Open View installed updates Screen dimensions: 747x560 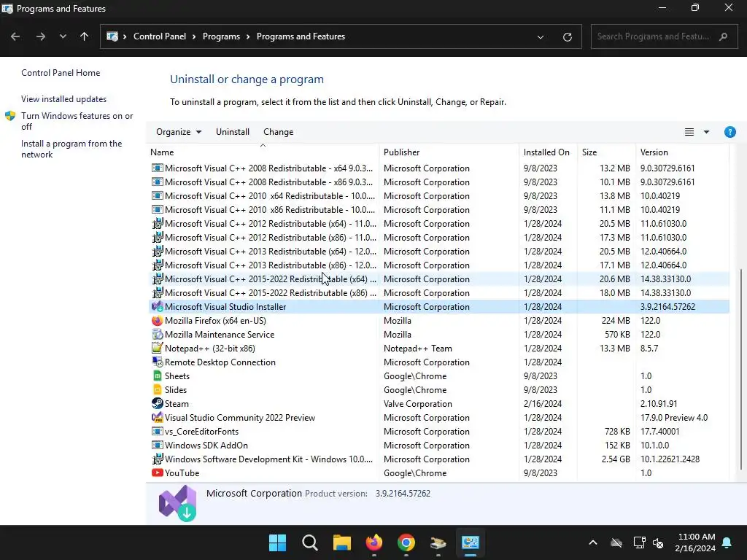pyautogui.click(x=64, y=99)
